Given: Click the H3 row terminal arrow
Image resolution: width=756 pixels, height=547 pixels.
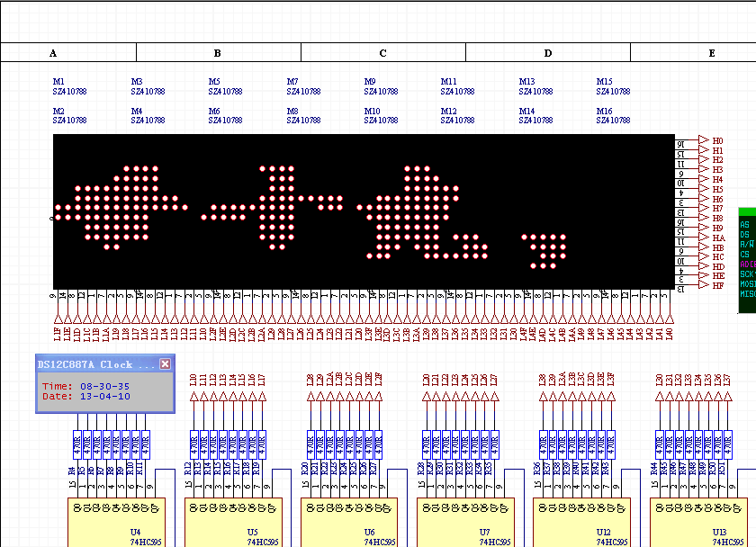Looking at the screenshot, I should 704,168.
